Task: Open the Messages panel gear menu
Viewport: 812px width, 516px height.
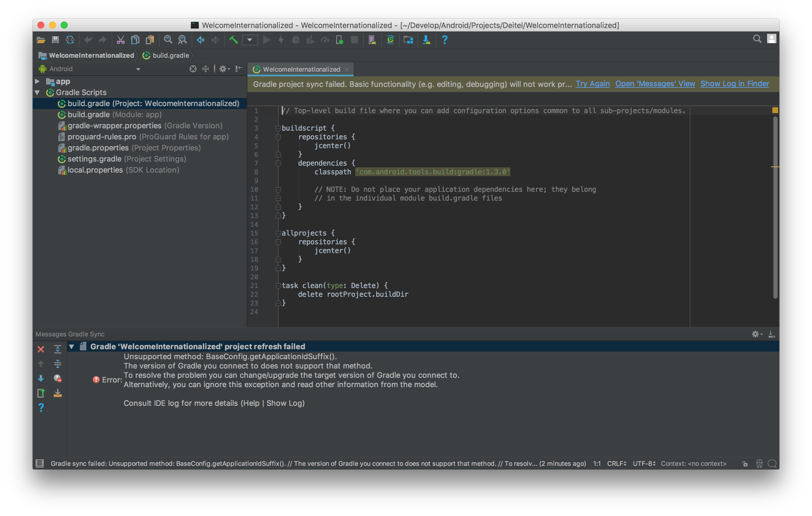Action: pos(757,334)
